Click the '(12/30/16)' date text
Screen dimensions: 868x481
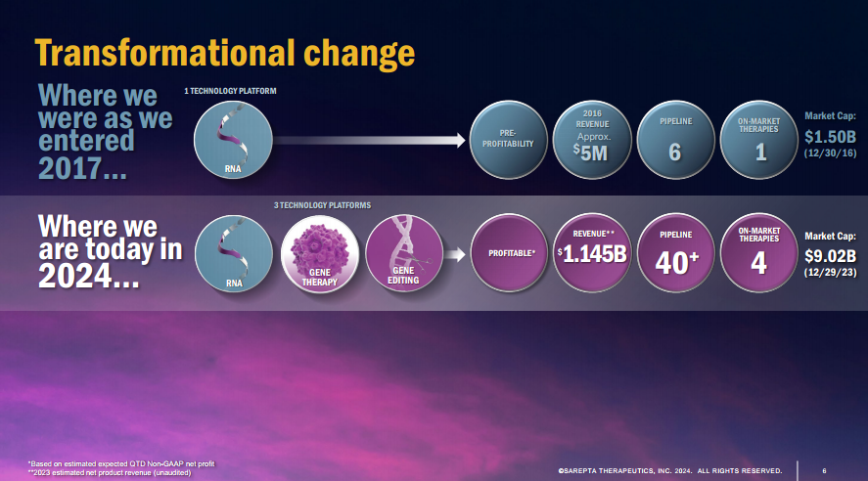tap(831, 153)
